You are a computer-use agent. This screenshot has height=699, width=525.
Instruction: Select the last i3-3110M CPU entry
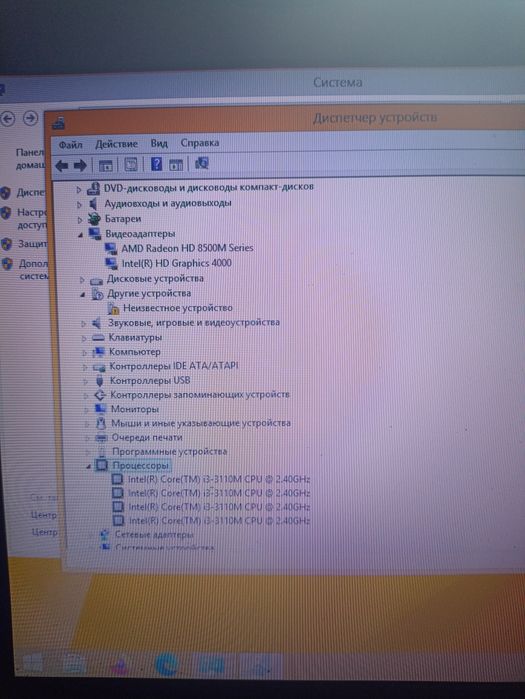(x=219, y=520)
